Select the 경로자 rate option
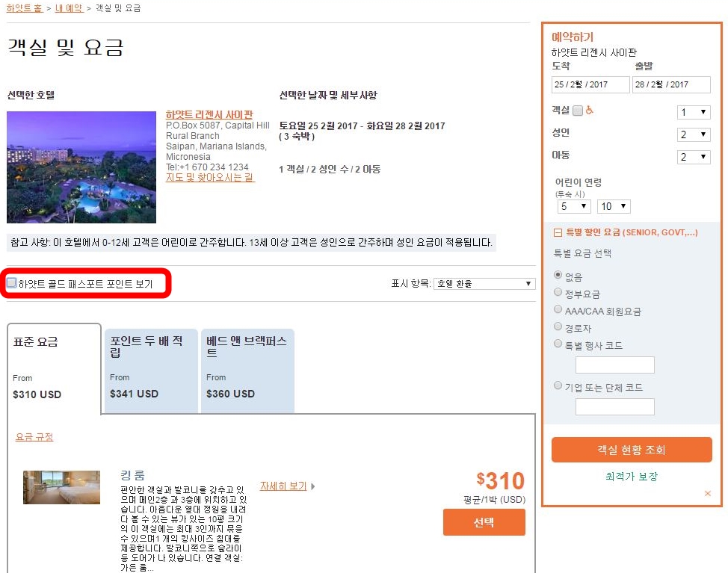The height and width of the screenshot is (573, 728). pyautogui.click(x=558, y=326)
